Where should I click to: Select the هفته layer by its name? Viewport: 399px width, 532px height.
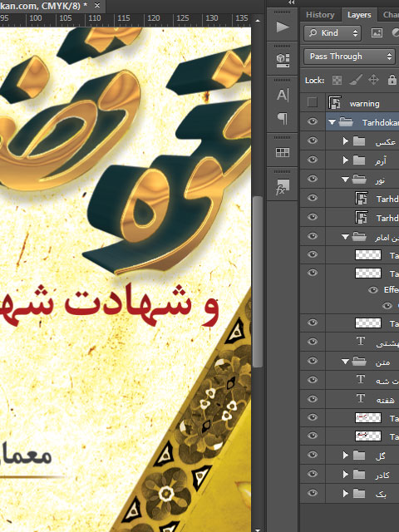pos(385,401)
